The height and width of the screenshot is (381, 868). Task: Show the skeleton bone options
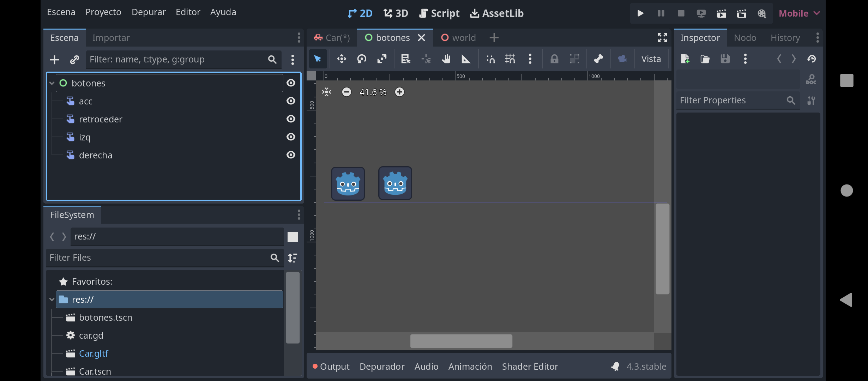598,59
